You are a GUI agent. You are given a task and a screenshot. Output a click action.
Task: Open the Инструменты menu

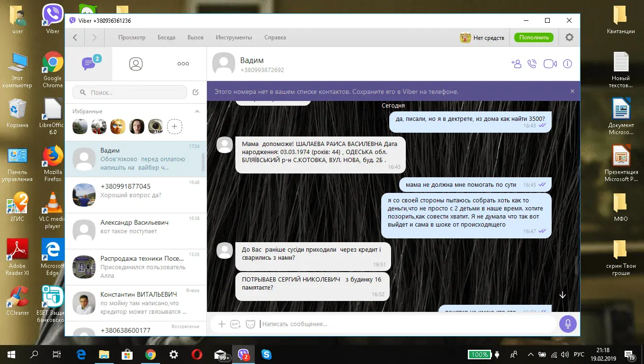pyautogui.click(x=233, y=37)
